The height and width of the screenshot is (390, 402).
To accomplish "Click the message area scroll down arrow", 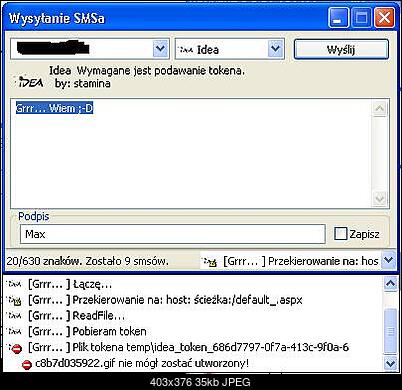I will point(380,199).
